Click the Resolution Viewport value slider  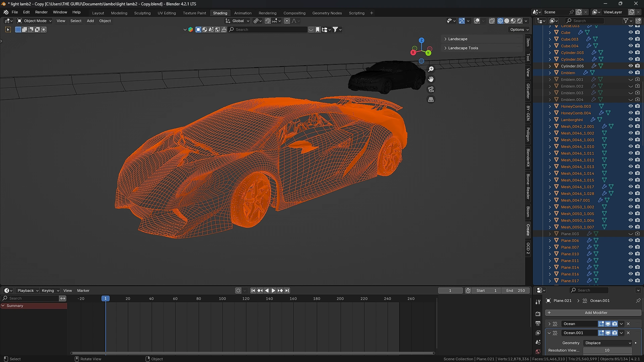point(607,350)
